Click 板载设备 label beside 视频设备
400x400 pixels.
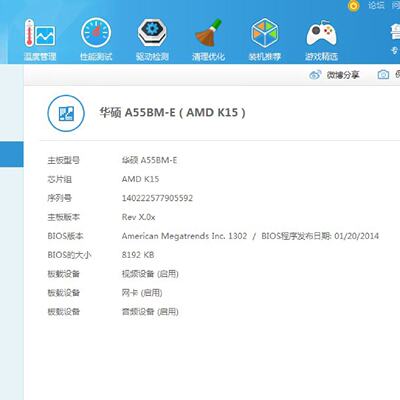tap(64, 274)
